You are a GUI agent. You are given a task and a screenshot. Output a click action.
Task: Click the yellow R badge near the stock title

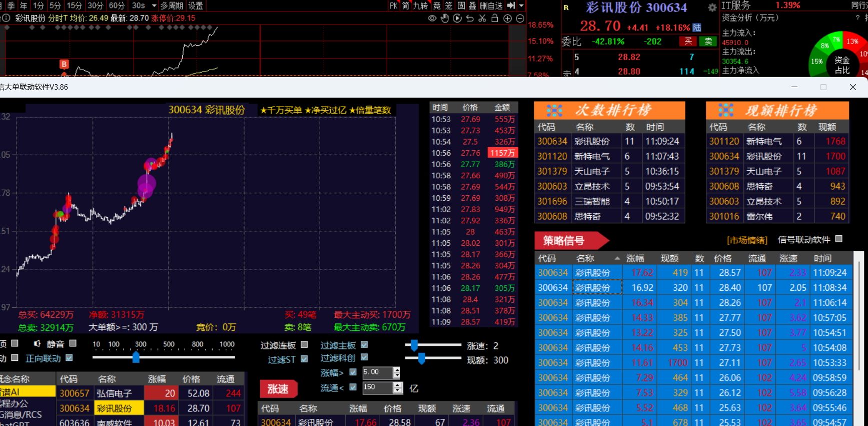coord(566,8)
